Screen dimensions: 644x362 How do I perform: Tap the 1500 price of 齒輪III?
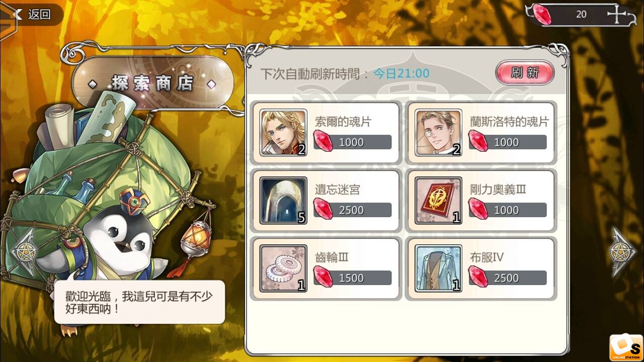tap(352, 278)
